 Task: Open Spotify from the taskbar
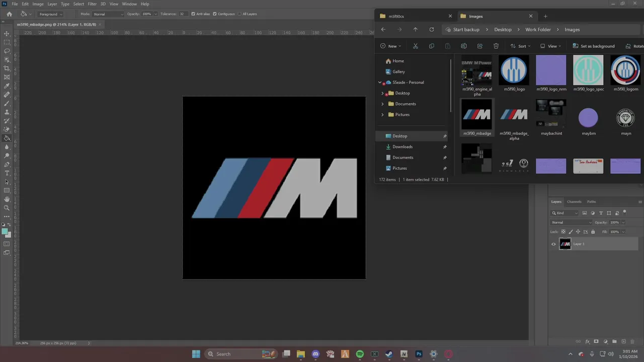click(x=360, y=354)
